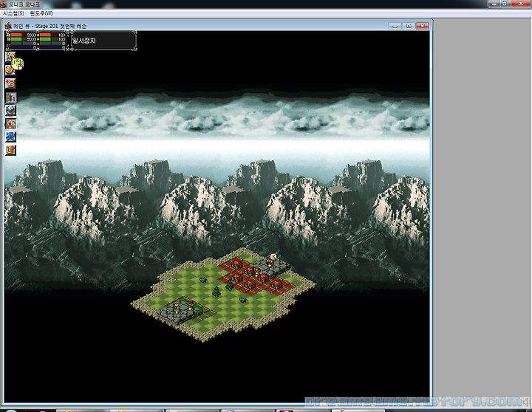532x412 pixels.
Task: Click the face-with-blue-item icon in the sidebar
Action: (10, 57)
